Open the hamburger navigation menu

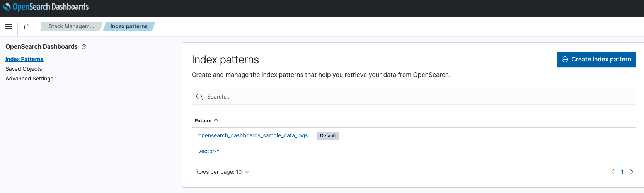point(9,26)
